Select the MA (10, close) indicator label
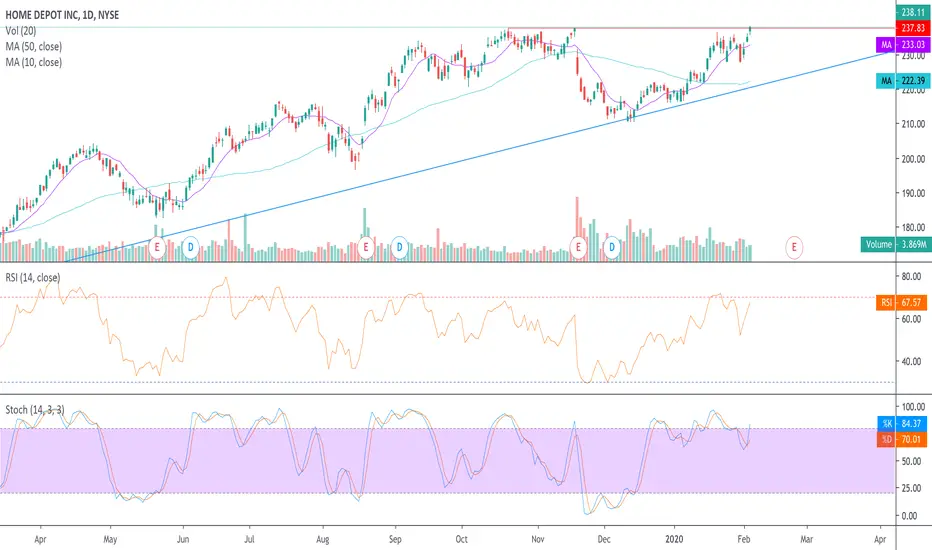 (x=33, y=62)
